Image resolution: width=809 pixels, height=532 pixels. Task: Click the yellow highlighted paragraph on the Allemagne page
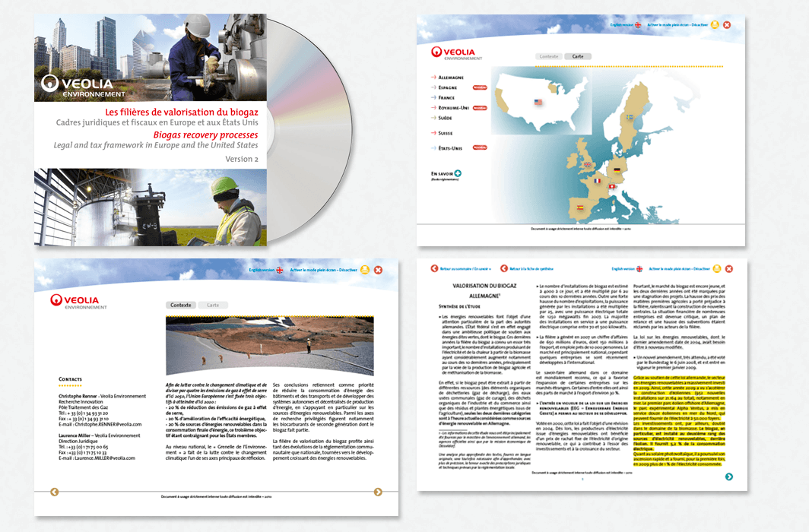click(679, 421)
